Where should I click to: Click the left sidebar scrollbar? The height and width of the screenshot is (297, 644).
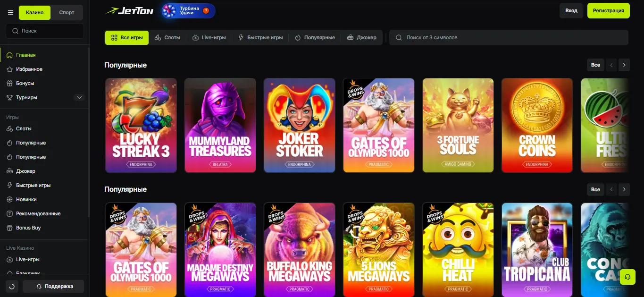pos(89,132)
